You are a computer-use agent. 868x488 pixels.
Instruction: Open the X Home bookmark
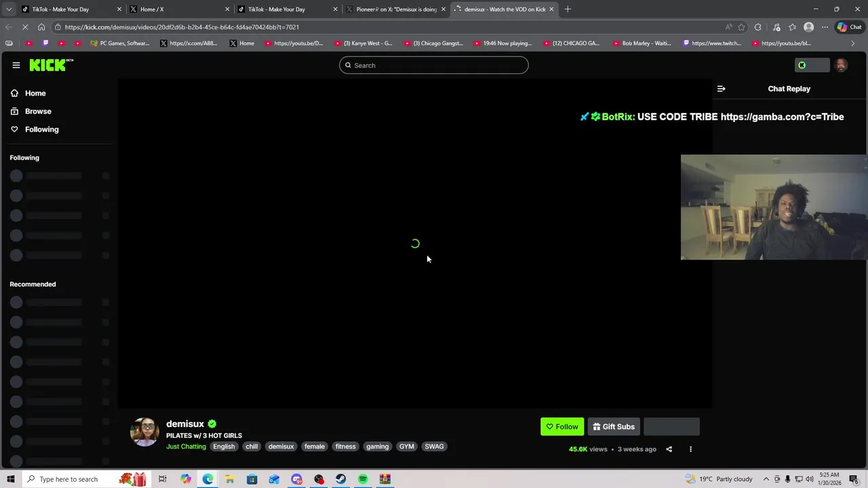click(242, 43)
